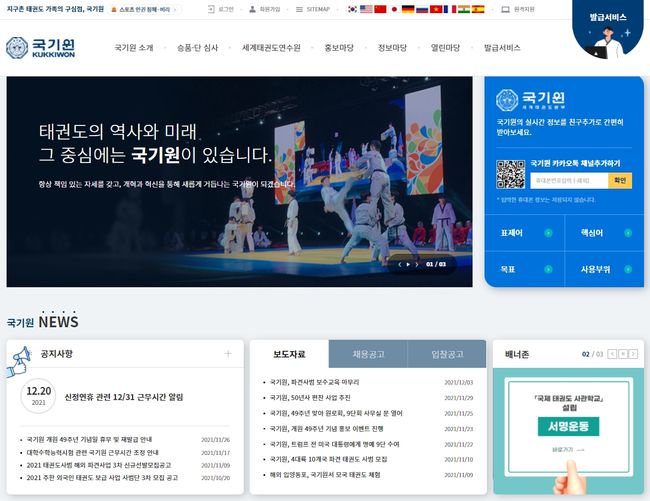
Task: Open more 공지사항 with the plus icon
Action: coord(228,354)
